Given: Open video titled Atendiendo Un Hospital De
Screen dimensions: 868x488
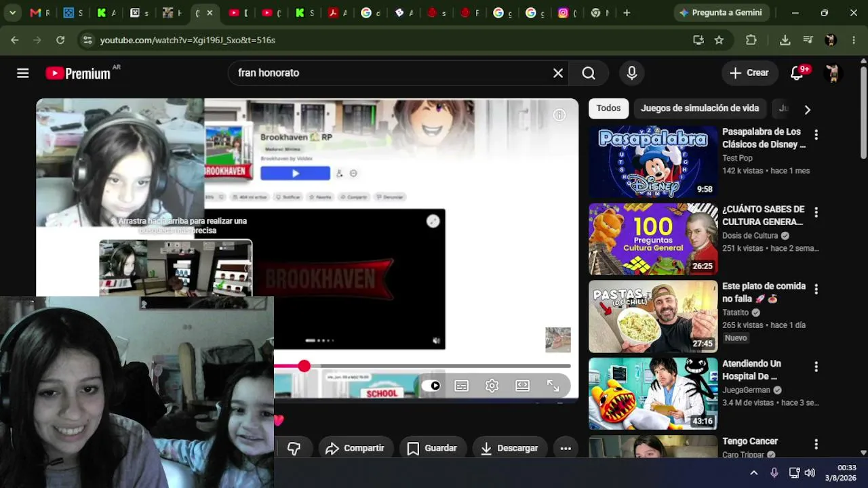Looking at the screenshot, I should point(751,370).
